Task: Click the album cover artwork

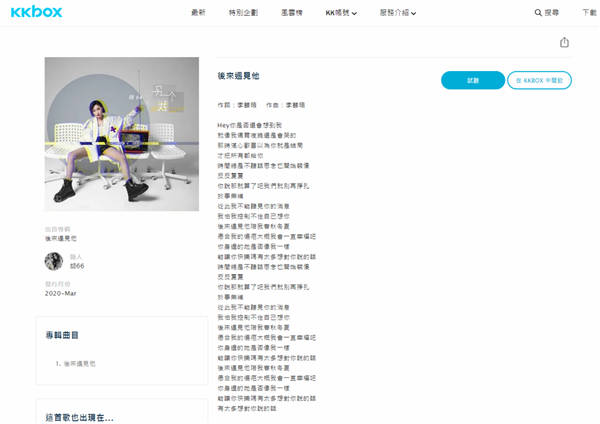Action: (122, 134)
